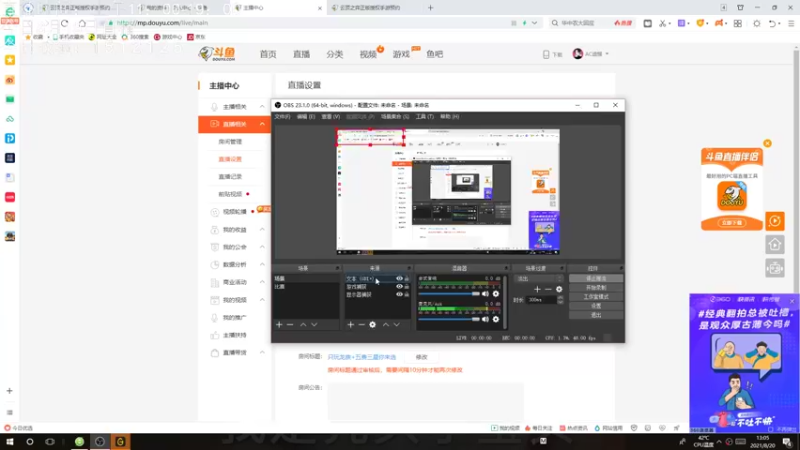Click the stop streaming button in OBS controls
Viewport: 800px width, 450px height.
(596, 279)
